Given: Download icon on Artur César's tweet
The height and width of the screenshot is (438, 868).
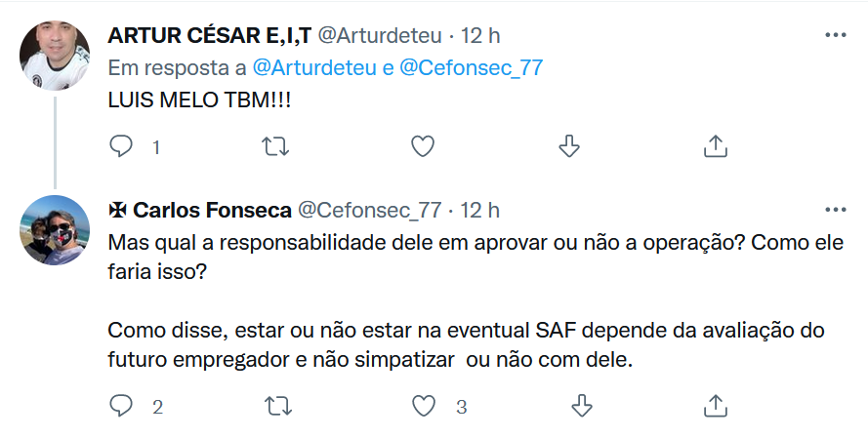Looking at the screenshot, I should coord(568,146).
